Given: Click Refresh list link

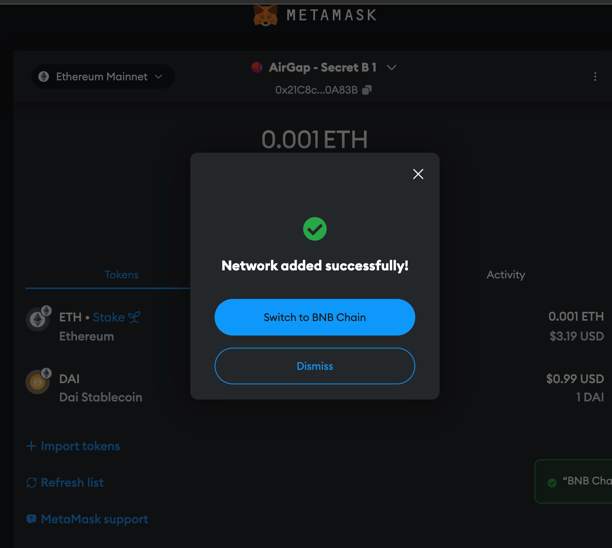Looking at the screenshot, I should [65, 483].
